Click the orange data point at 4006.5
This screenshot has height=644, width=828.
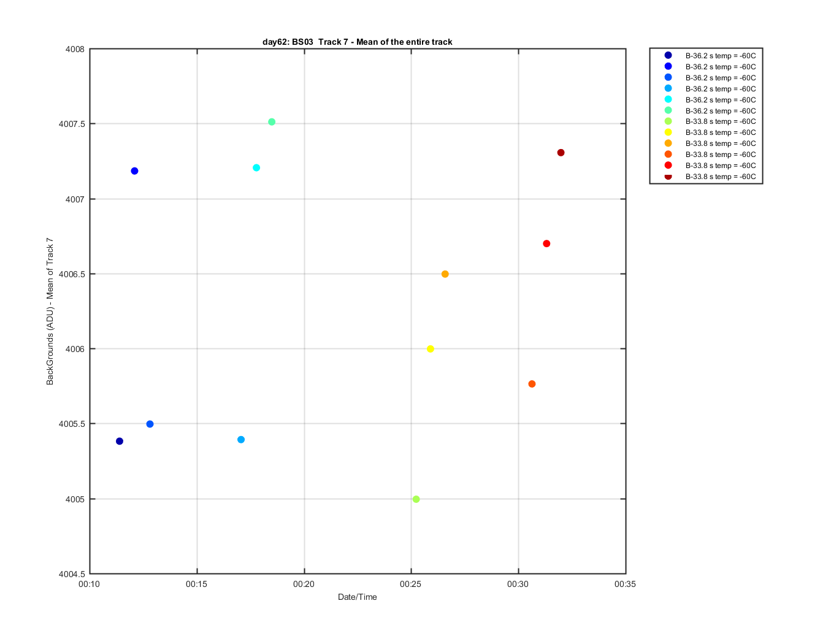[x=445, y=274]
